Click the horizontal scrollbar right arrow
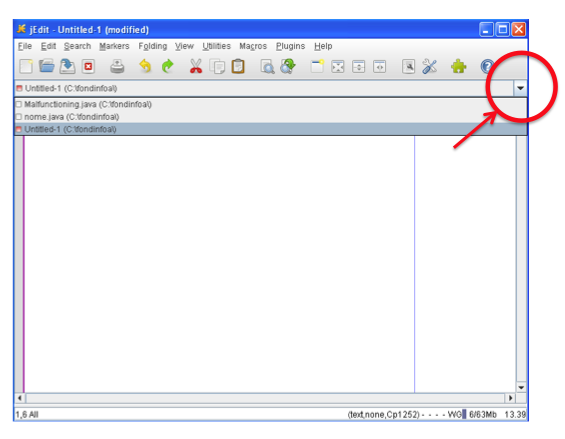This screenshot has width=565, height=439. 510,398
